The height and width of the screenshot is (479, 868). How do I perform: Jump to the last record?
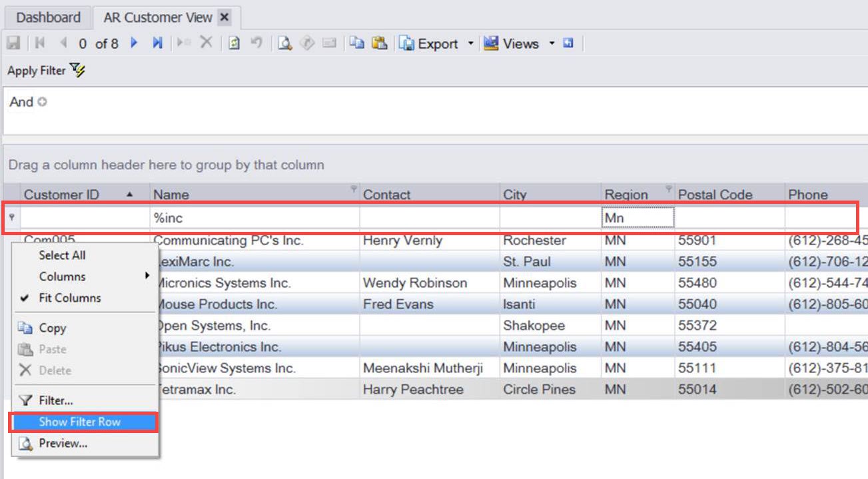tap(157, 43)
